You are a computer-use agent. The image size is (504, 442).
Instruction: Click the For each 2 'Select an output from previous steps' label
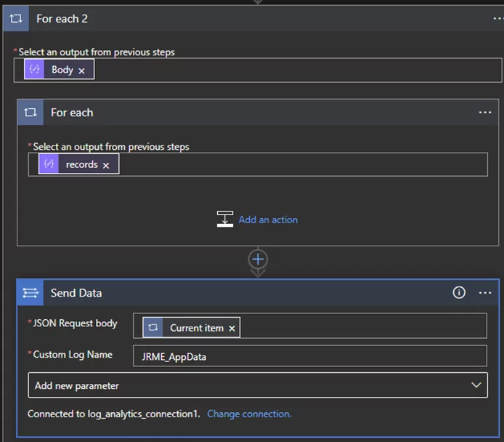(x=97, y=52)
